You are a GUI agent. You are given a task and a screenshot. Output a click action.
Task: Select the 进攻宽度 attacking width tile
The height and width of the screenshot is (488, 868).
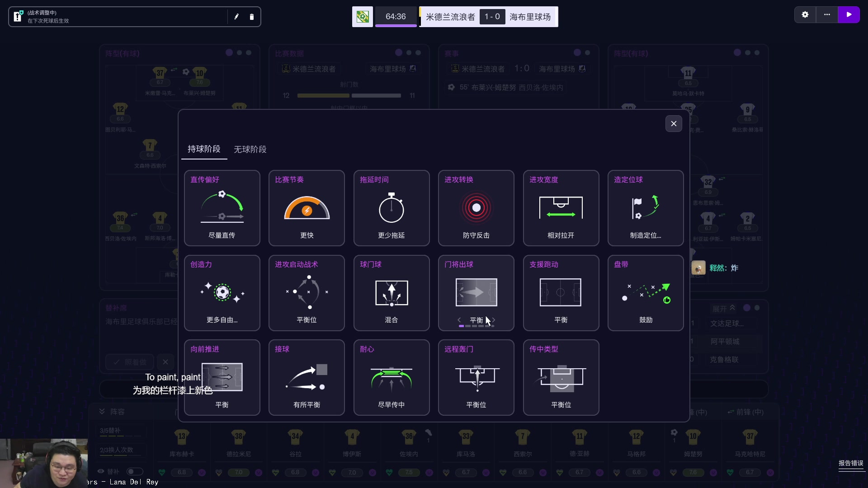(x=561, y=208)
